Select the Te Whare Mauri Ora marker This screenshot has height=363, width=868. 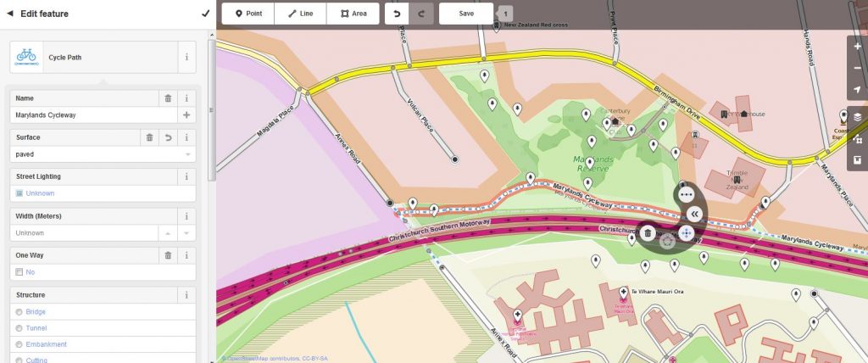tap(623, 292)
